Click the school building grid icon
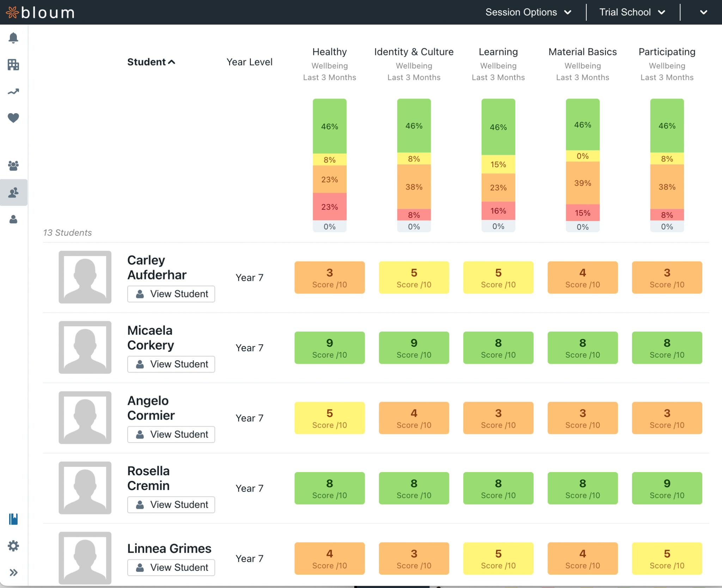This screenshot has height=588, width=722. pyautogui.click(x=13, y=65)
